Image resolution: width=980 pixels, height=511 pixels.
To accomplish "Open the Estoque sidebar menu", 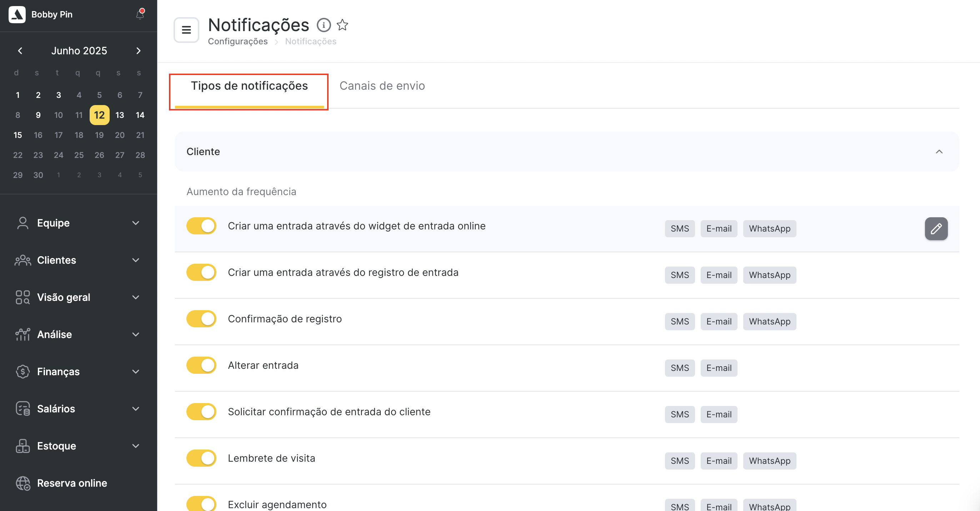I will [x=78, y=446].
